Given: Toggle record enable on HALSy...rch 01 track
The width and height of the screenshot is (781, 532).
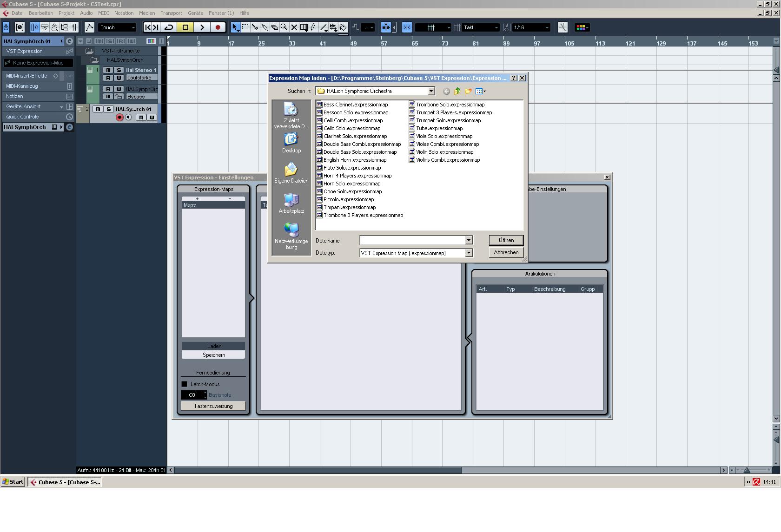Looking at the screenshot, I should 119,118.
